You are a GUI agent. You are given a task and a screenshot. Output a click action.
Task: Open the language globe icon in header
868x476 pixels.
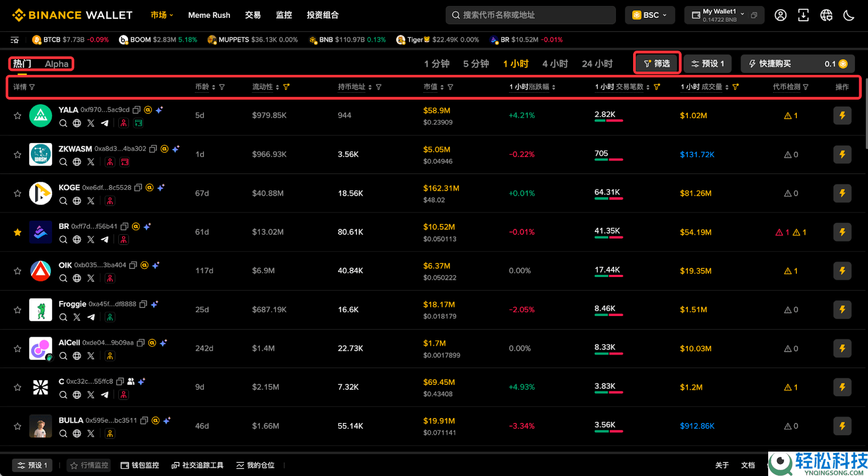tap(826, 15)
